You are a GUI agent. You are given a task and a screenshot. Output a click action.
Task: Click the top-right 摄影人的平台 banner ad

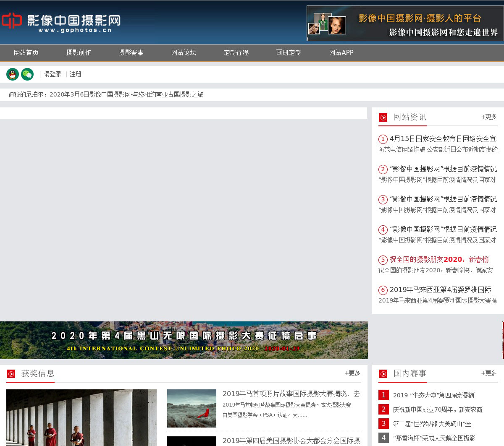coord(405,23)
